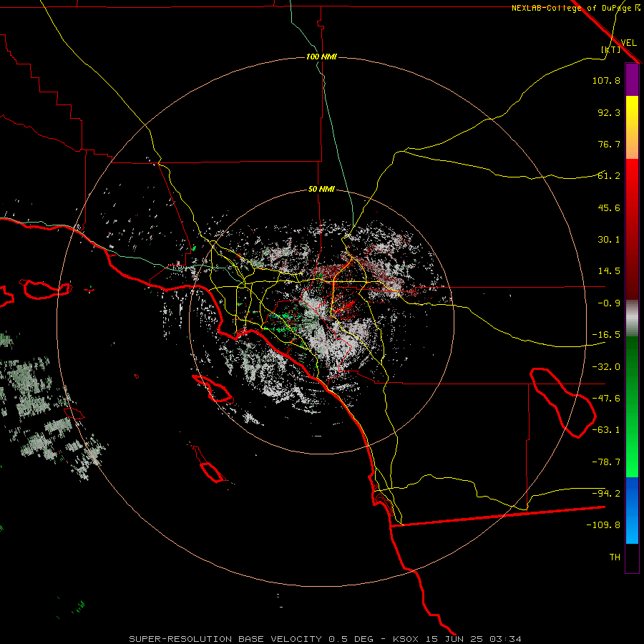Click the 61.2 velocity scale value
Image resolution: width=644 pixels, height=644 pixels.
pyautogui.click(x=609, y=176)
